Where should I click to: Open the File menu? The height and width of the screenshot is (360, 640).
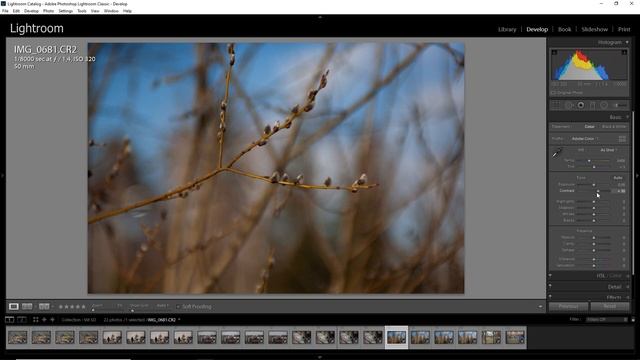(5, 11)
